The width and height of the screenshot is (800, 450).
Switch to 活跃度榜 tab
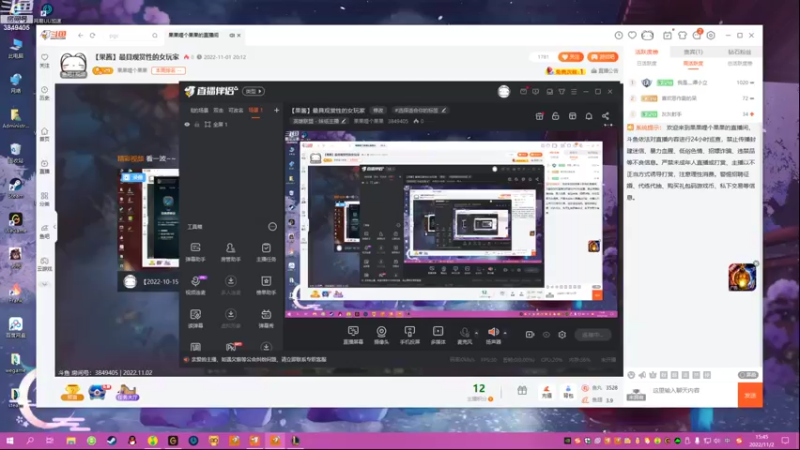[646, 52]
